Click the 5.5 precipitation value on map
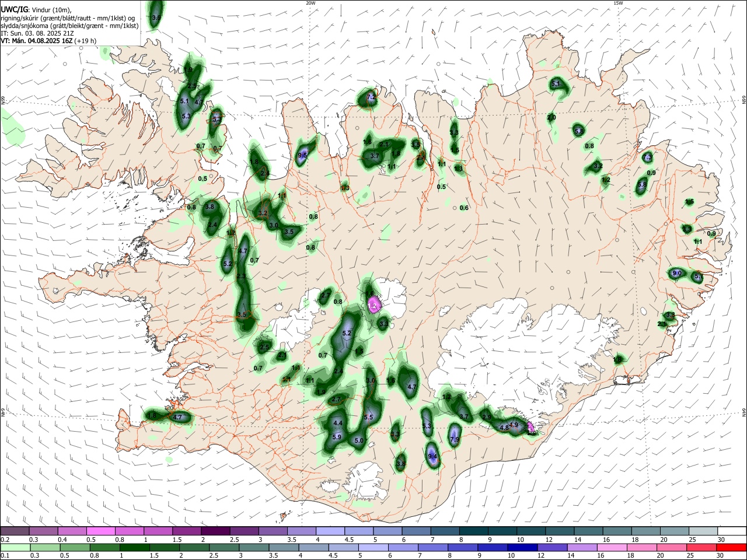The image size is (747, 560). (x=368, y=417)
